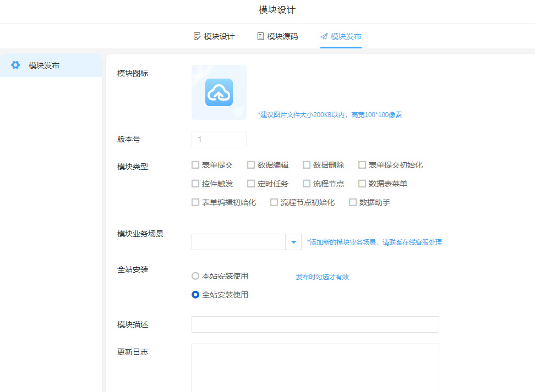Click the document icon on 模块源码 tab
The width and height of the screenshot is (535, 392).
tap(260, 36)
